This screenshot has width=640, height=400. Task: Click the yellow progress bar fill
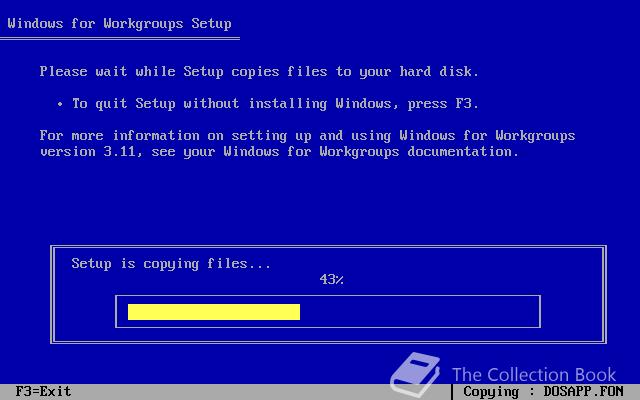[x=214, y=312]
